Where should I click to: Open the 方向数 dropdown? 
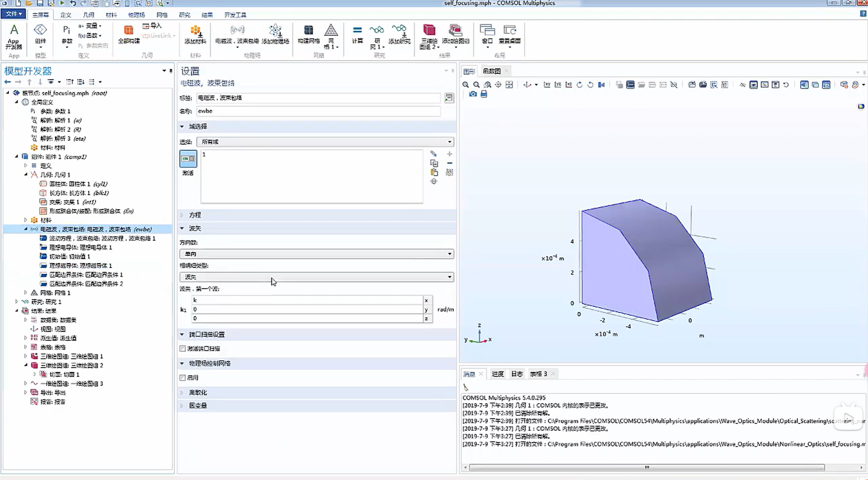(316, 254)
